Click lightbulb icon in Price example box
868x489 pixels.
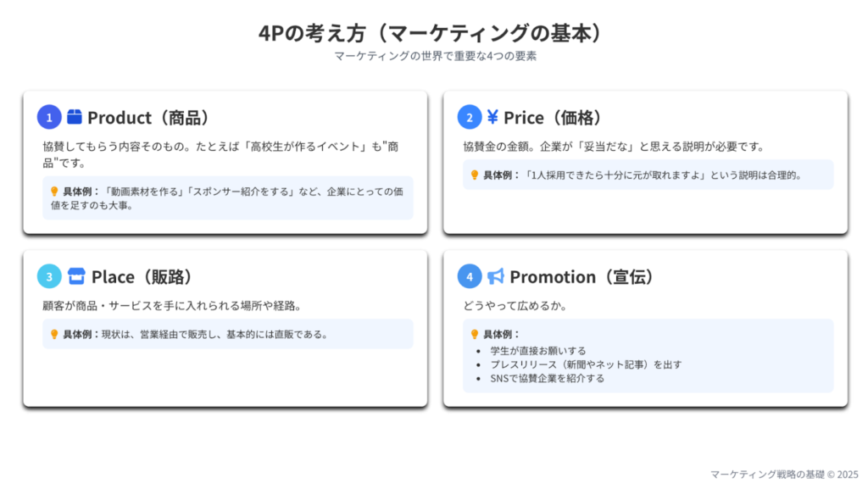(475, 175)
